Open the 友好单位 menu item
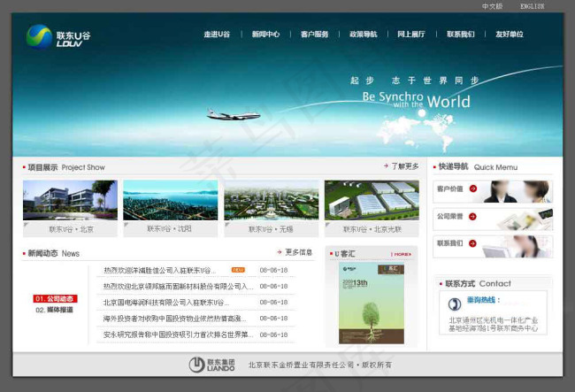This screenshot has width=575, height=392. coord(510,35)
